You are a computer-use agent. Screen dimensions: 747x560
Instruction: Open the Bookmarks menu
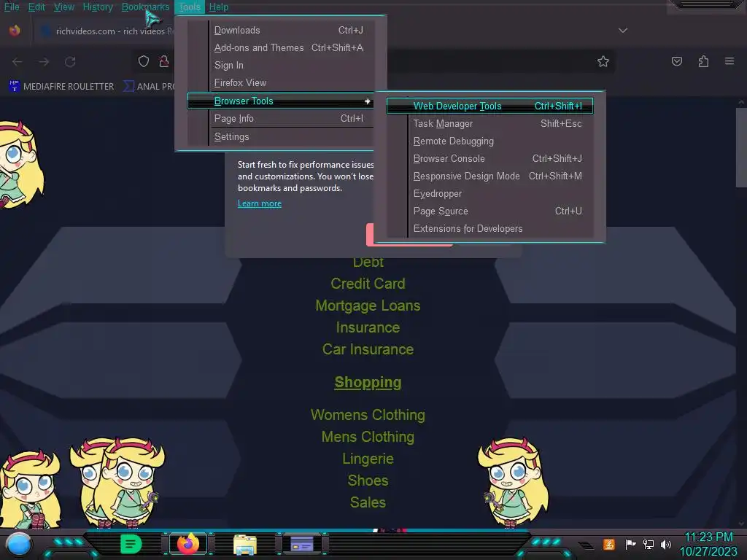tap(145, 7)
